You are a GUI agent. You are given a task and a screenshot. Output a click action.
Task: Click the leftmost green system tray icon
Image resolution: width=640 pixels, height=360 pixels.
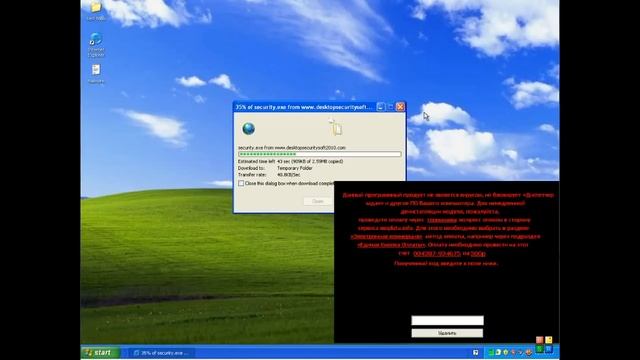point(491,352)
